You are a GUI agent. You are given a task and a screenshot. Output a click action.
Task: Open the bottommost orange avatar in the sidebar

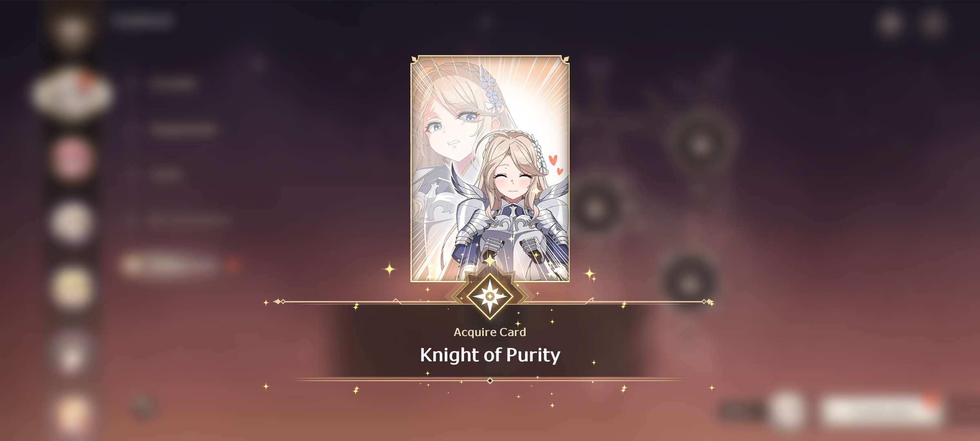[x=72, y=416]
